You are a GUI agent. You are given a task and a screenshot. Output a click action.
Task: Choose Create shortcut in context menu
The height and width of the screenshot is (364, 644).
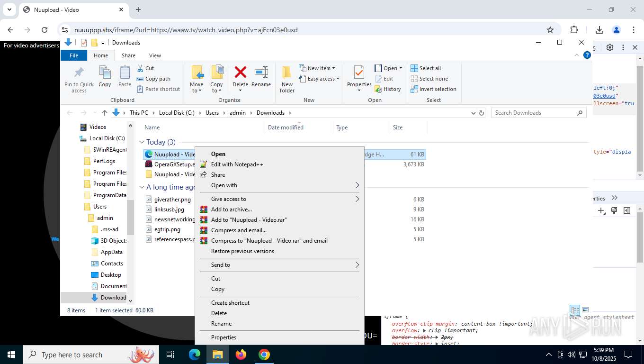click(x=279, y=303)
